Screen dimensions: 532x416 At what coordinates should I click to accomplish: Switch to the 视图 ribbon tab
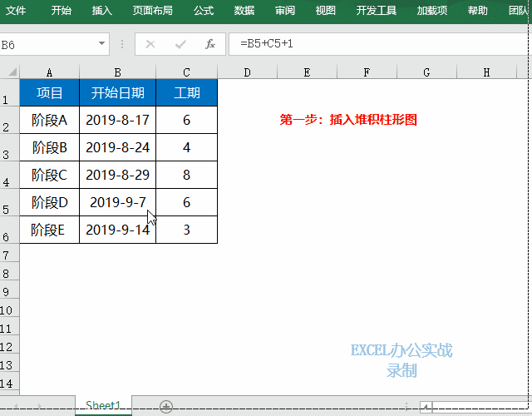(x=326, y=11)
